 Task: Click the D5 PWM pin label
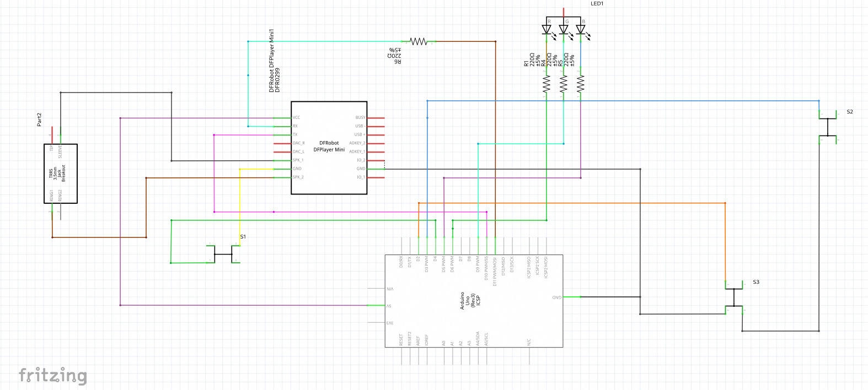click(x=444, y=264)
